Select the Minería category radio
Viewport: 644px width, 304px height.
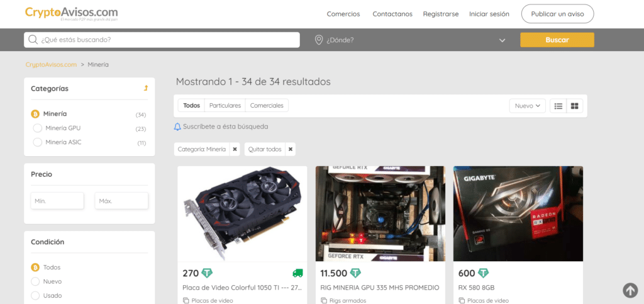(x=35, y=114)
